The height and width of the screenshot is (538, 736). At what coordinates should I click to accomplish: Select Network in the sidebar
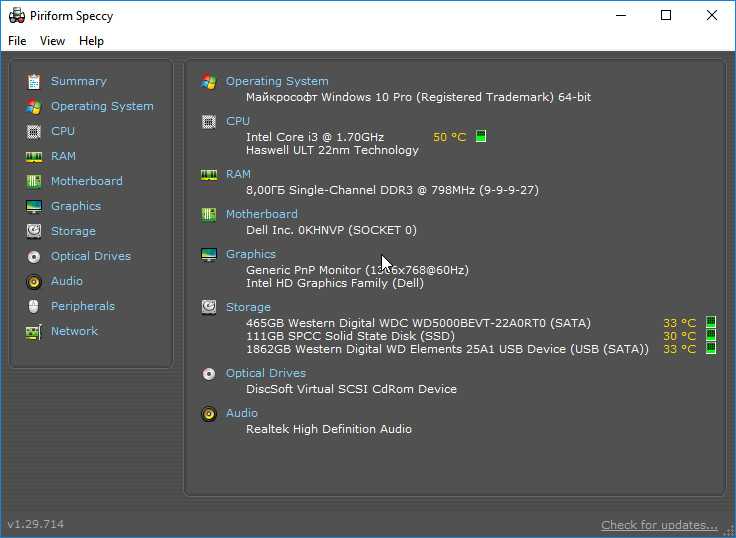74,331
